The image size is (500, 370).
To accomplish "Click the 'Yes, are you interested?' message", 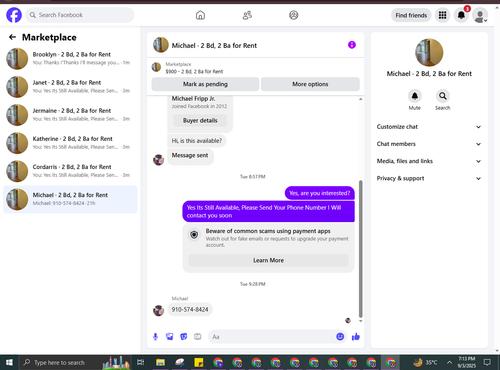I will click(320, 193).
